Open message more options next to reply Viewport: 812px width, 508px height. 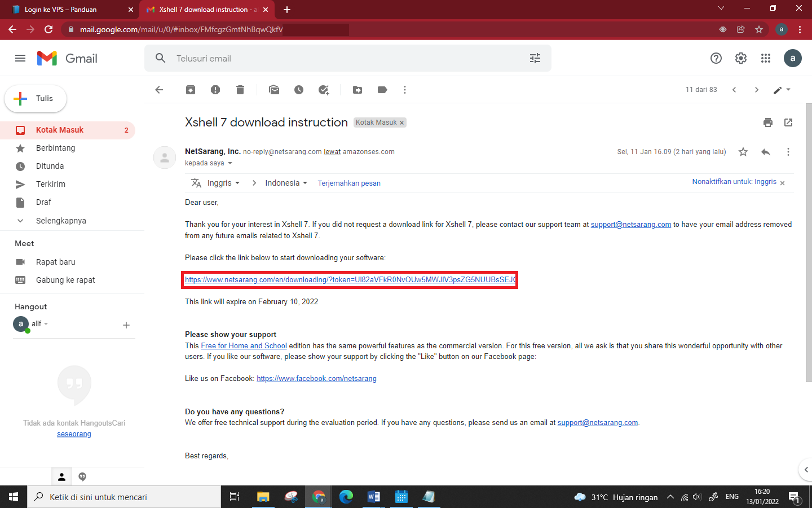point(788,152)
